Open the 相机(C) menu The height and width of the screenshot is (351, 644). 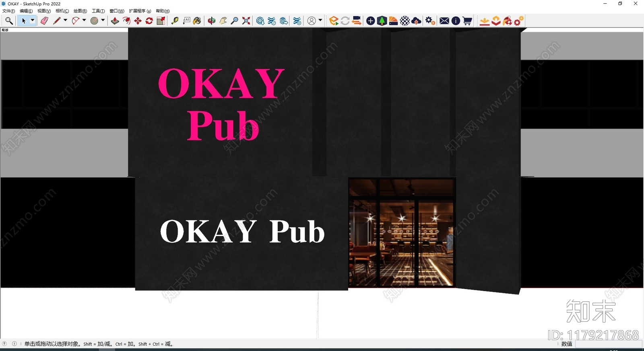[62, 11]
